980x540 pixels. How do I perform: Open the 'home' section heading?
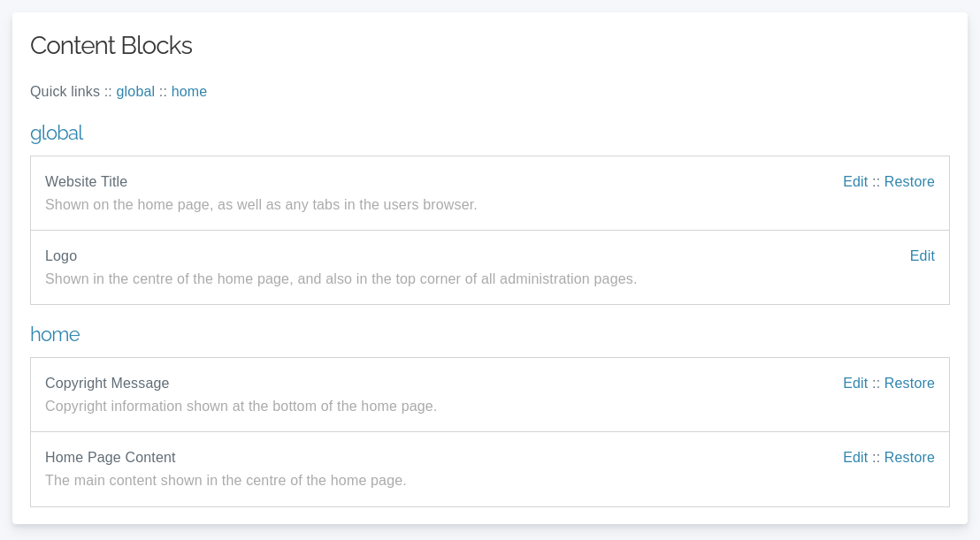[55, 335]
